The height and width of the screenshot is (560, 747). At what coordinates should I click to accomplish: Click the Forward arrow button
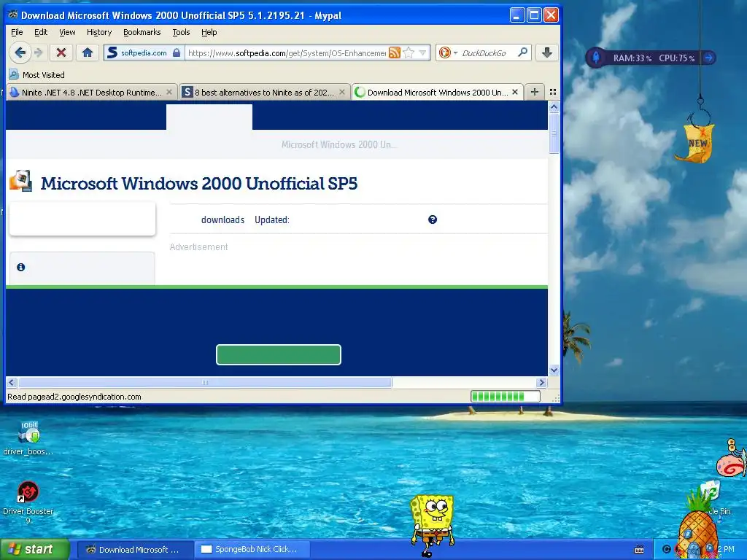[x=39, y=52]
